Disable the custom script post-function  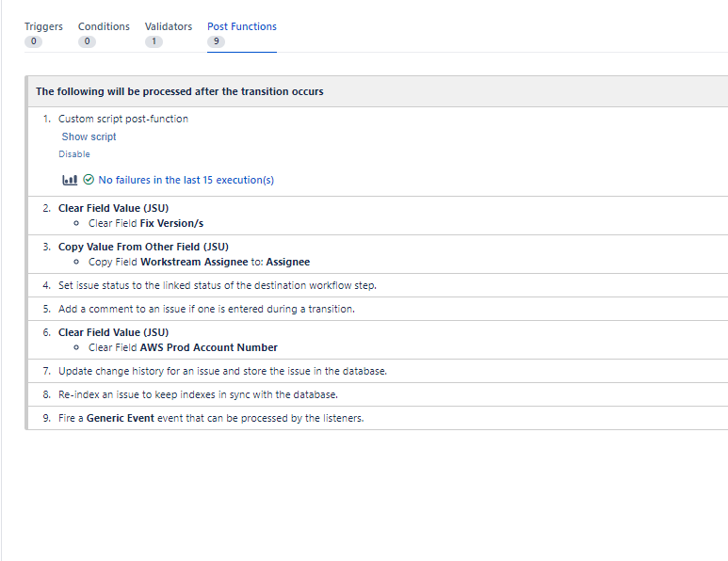click(x=74, y=154)
